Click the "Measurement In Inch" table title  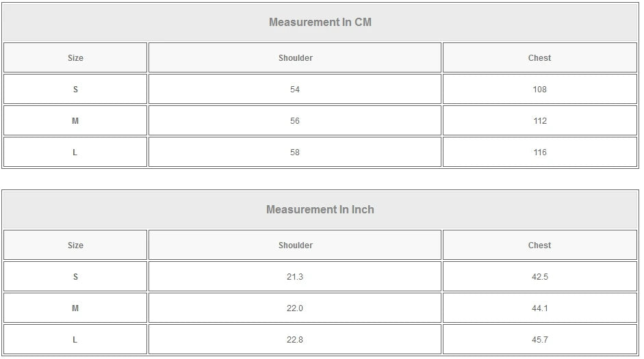(x=320, y=209)
